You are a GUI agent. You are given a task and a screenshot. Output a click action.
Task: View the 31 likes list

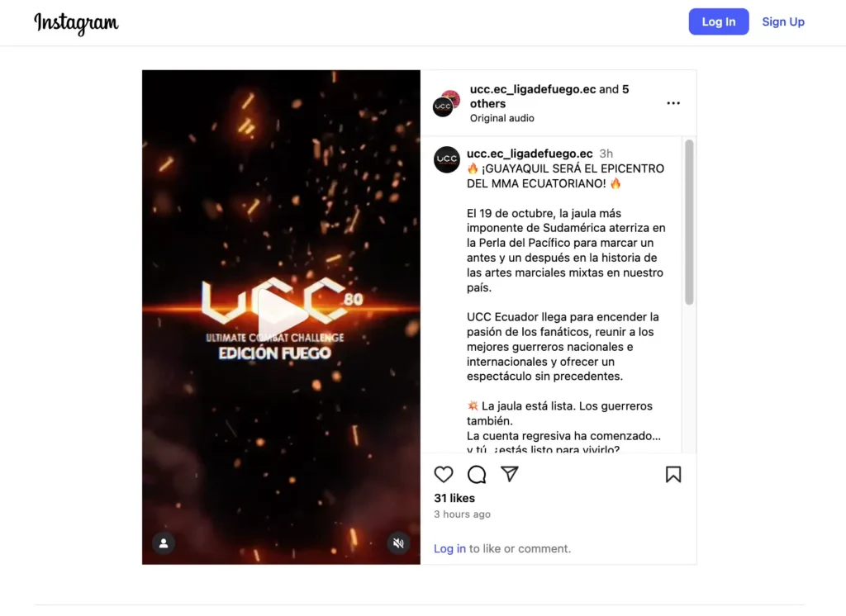(454, 498)
